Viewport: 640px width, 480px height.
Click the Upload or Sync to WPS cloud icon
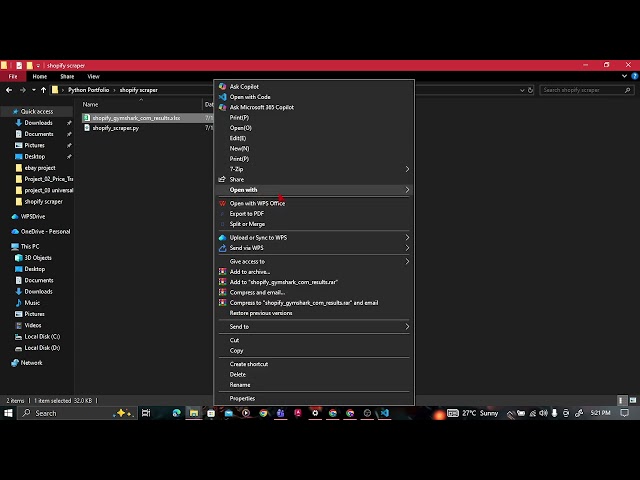[x=222, y=238]
